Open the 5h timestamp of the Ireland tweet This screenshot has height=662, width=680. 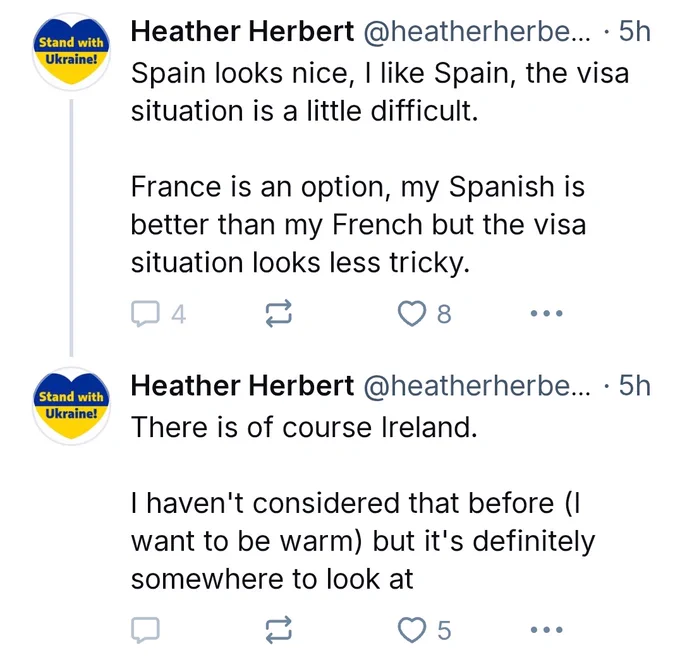tap(634, 386)
